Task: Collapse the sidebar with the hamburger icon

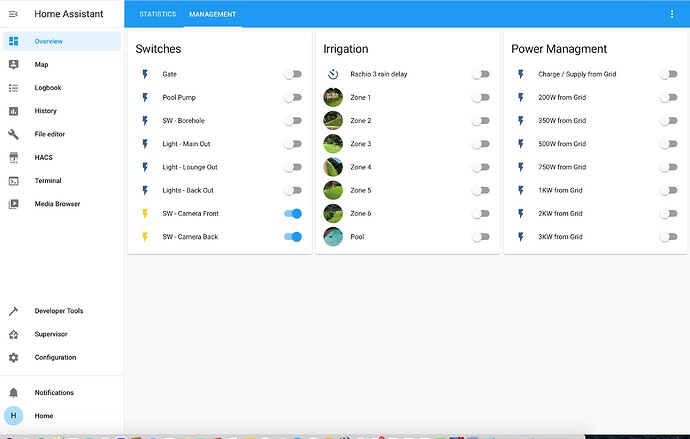Action: tap(14, 14)
